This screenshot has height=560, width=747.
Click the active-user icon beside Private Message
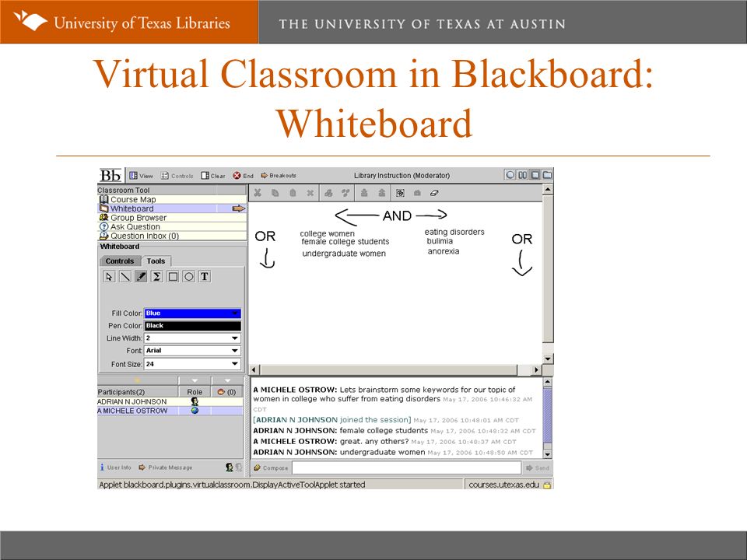(x=229, y=467)
